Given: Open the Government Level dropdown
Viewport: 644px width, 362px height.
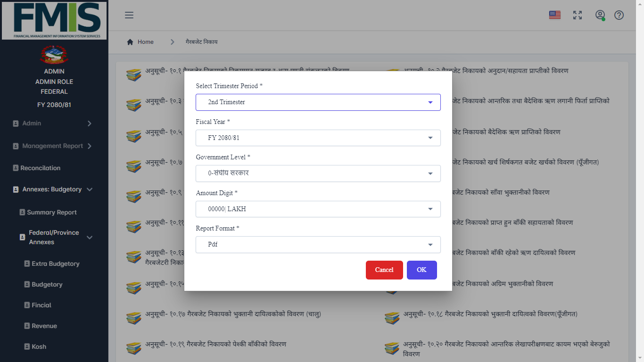Looking at the screenshot, I should tap(318, 173).
